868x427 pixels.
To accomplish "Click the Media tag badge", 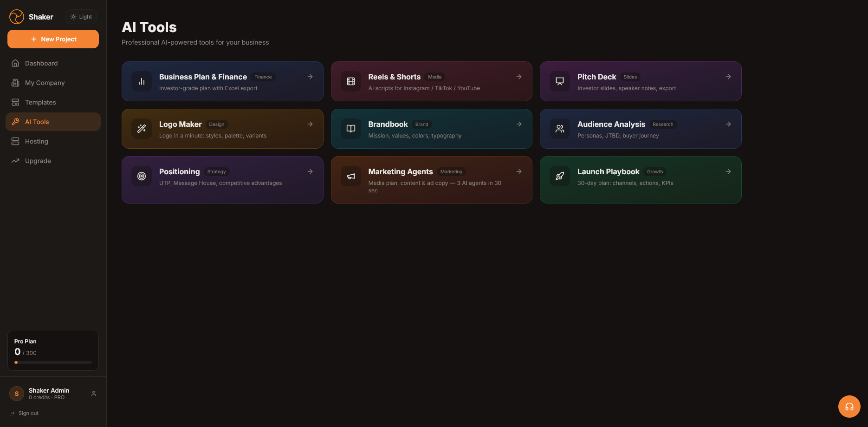I will 434,77.
